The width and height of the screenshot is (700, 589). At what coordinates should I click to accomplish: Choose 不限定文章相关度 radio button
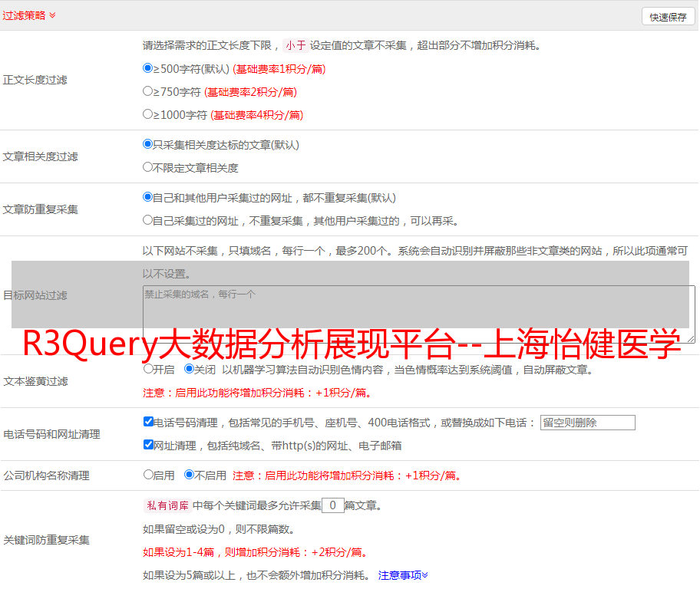[147, 167]
